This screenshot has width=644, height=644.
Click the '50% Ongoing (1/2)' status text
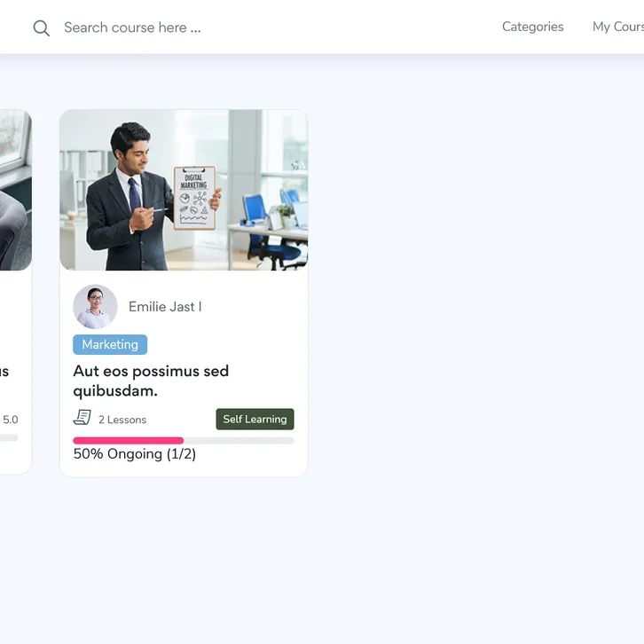click(135, 454)
